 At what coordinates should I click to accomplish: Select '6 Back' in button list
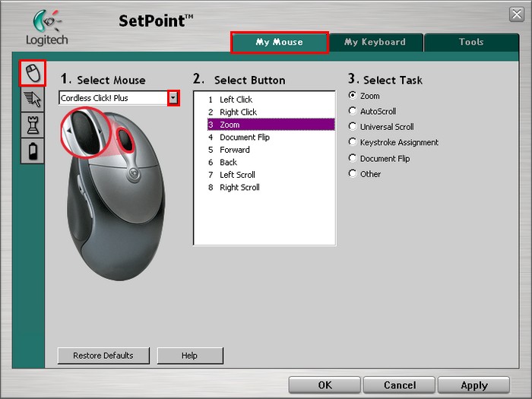[x=271, y=162]
